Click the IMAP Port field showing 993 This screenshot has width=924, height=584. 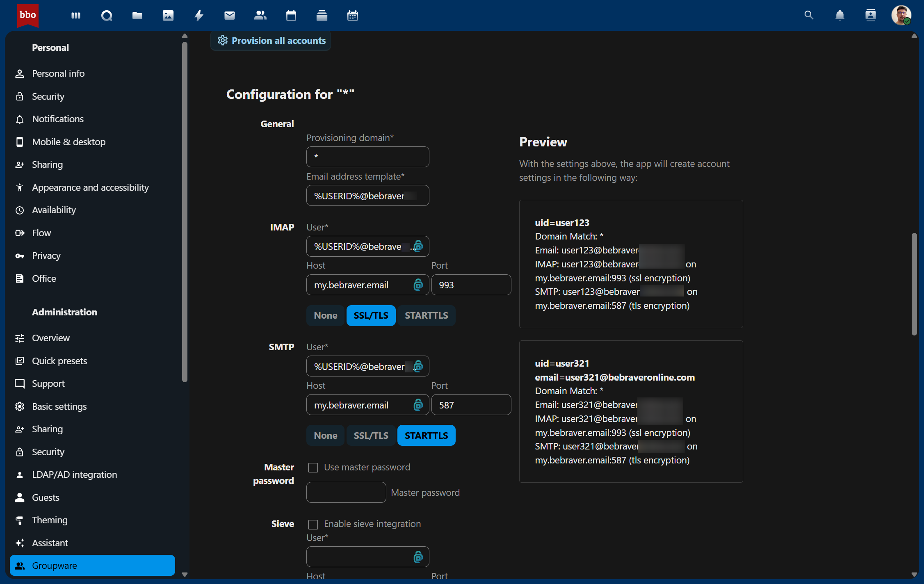471,285
